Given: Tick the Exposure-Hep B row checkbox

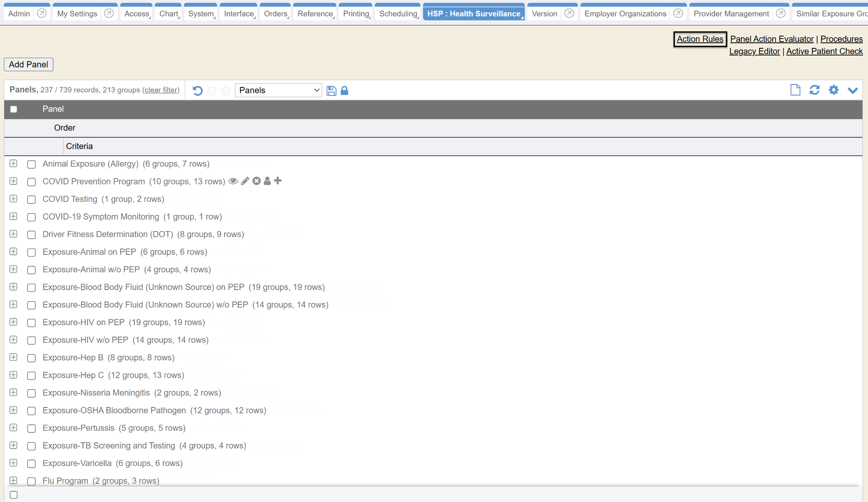Looking at the screenshot, I should click(31, 358).
